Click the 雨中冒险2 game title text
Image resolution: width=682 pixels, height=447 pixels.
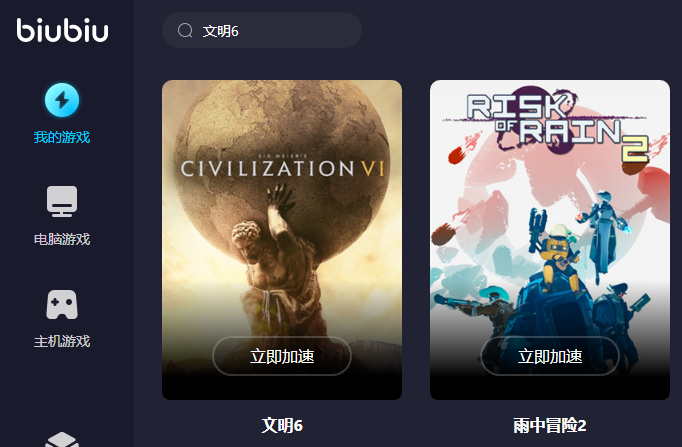coord(550,425)
